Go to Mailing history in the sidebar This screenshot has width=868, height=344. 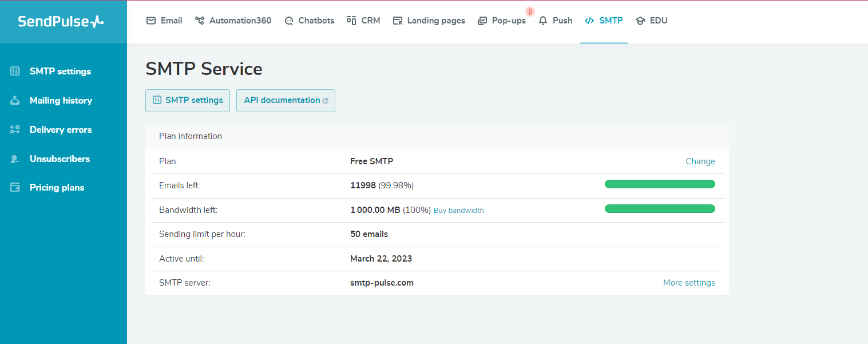61,101
